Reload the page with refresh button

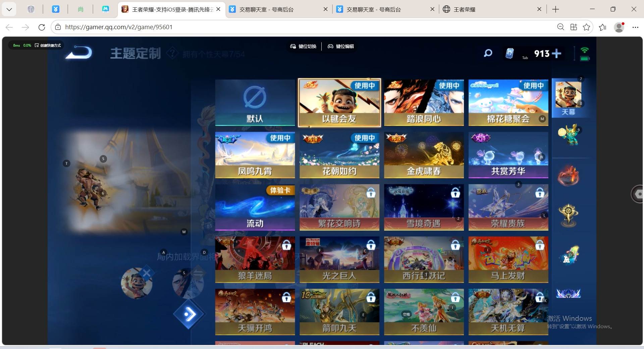coord(42,27)
